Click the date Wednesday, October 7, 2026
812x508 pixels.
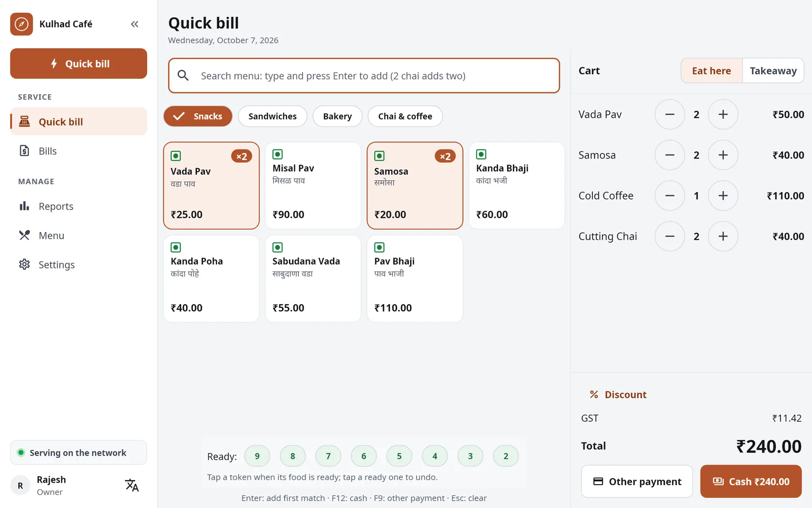[223, 40]
